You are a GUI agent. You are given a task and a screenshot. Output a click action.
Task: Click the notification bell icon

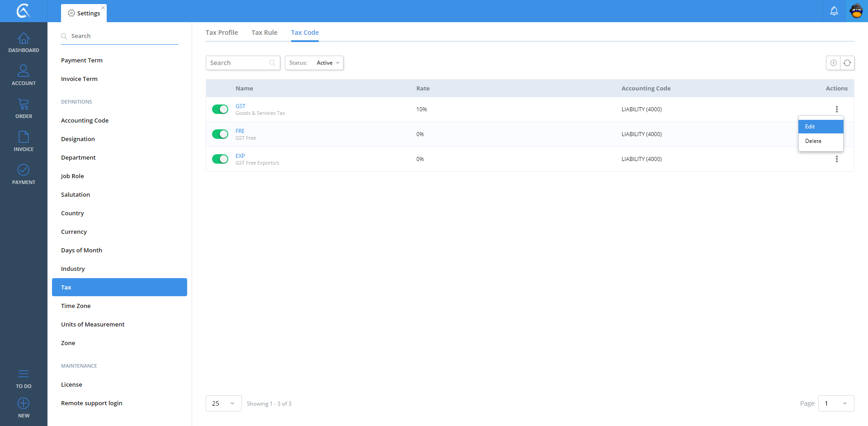coord(834,11)
